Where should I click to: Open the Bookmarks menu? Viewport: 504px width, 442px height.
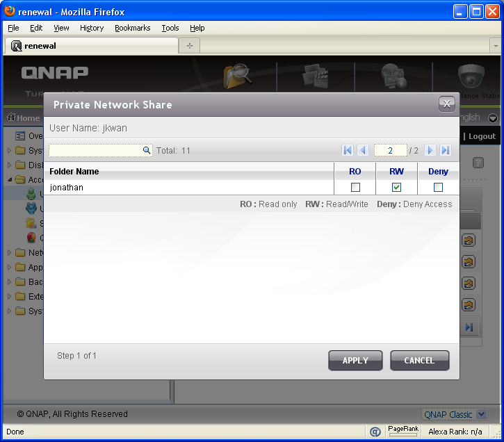point(132,28)
